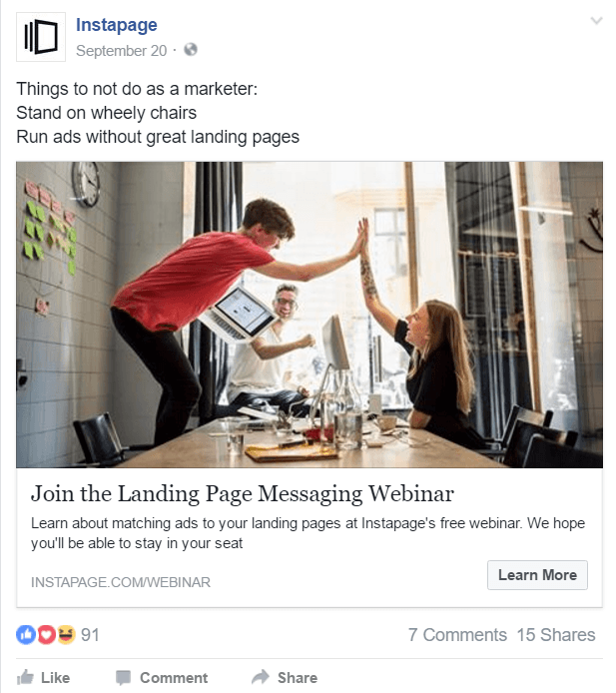616x693 pixels.
Task: Click the globe public audience icon
Action: (x=191, y=50)
